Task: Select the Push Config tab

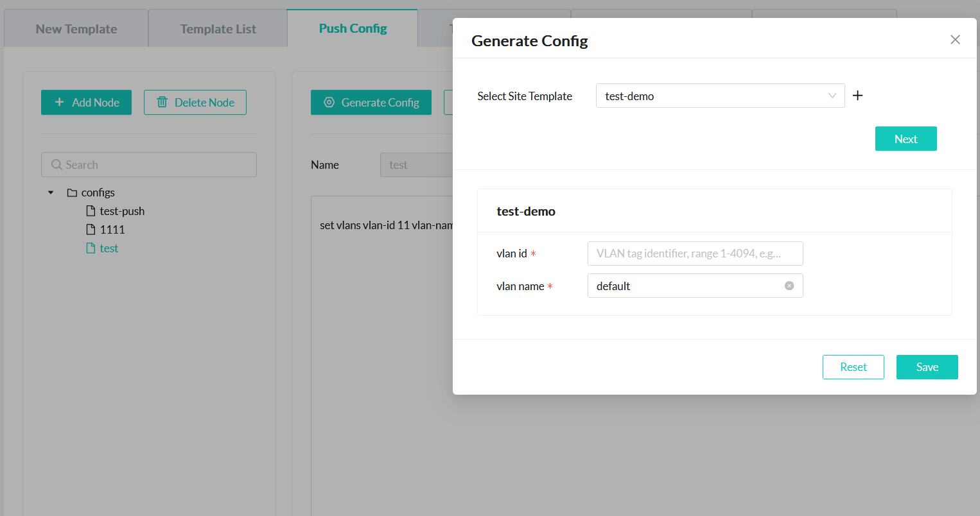Action: [353, 29]
